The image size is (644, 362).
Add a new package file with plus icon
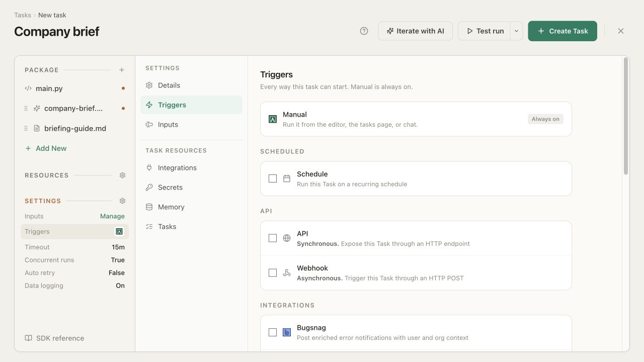[122, 70]
